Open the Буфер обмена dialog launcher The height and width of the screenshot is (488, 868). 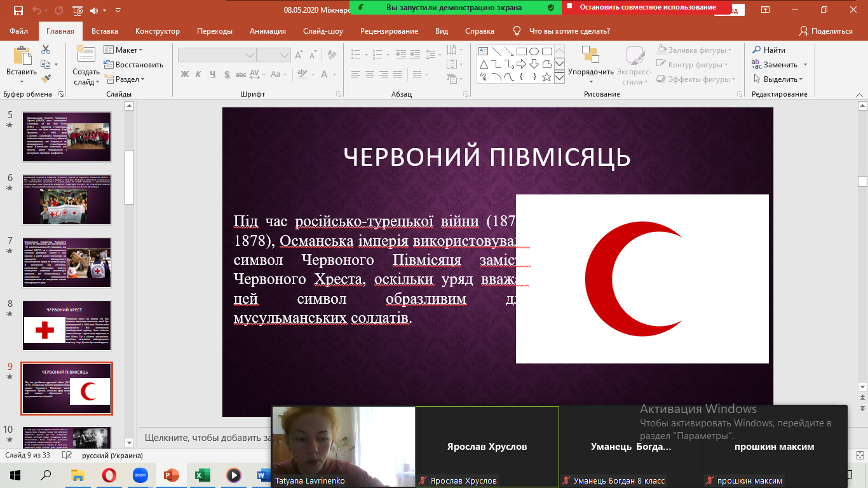click(60, 94)
